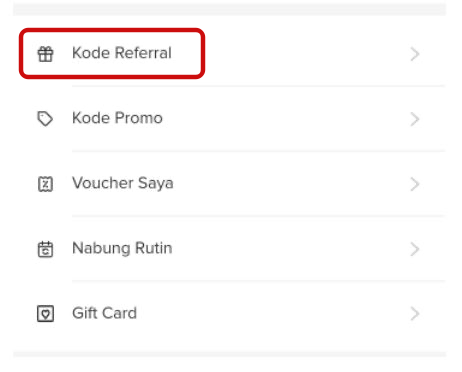
Task: Open the Voucher Saya menu entry text
Action: pyautogui.click(x=123, y=184)
